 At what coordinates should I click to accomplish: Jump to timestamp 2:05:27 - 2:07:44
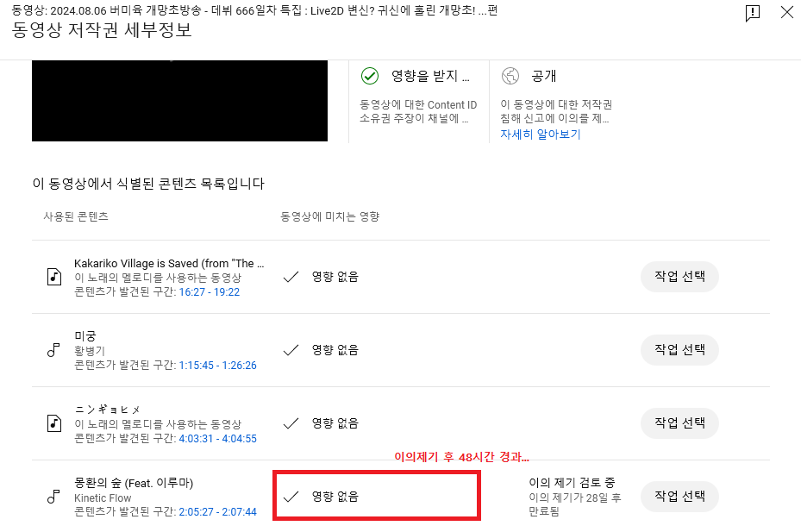click(x=217, y=512)
